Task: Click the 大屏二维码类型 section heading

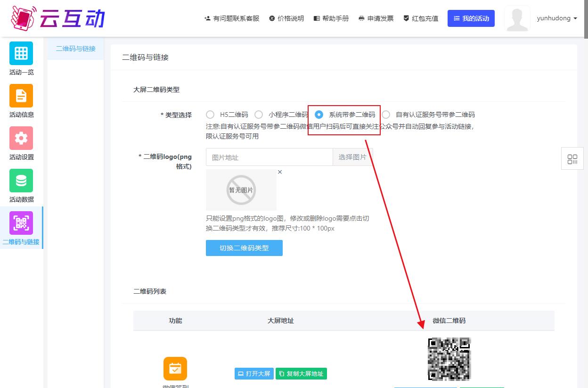Action: [x=156, y=90]
